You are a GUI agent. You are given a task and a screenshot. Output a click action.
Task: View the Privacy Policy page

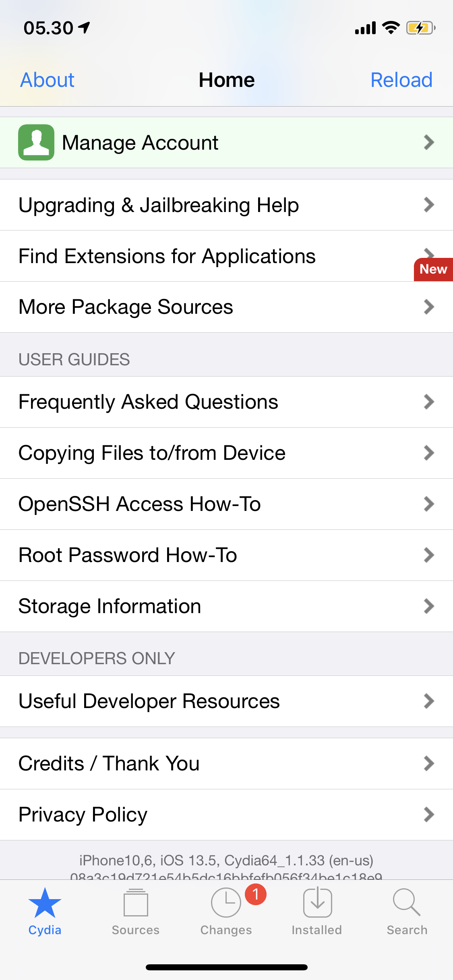coord(83,815)
